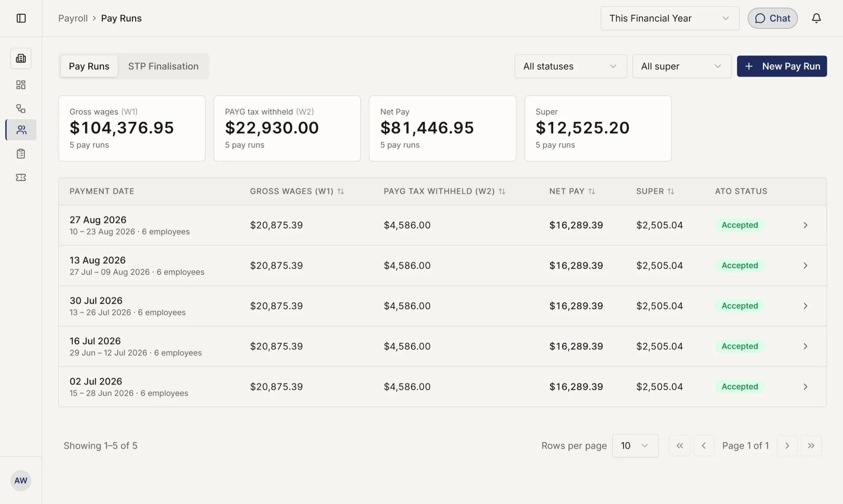843x504 pixels.
Task: Go to previous page arrow
Action: click(704, 446)
